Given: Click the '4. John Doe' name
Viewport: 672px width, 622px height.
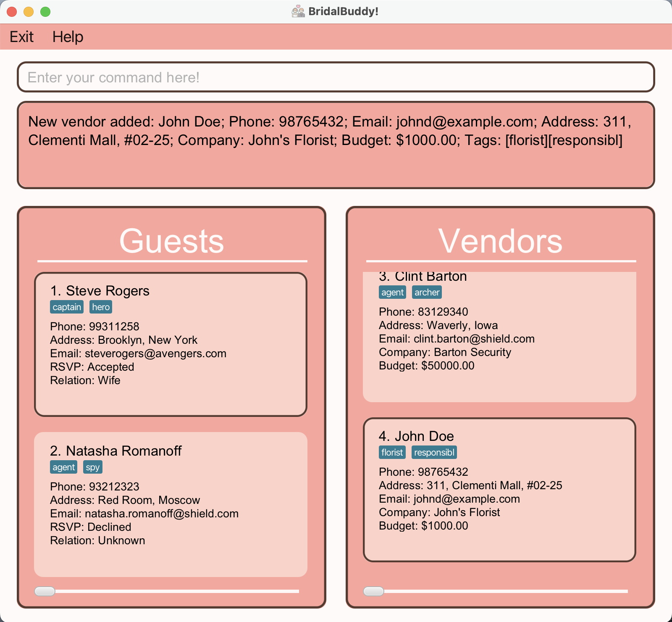Looking at the screenshot, I should (416, 436).
